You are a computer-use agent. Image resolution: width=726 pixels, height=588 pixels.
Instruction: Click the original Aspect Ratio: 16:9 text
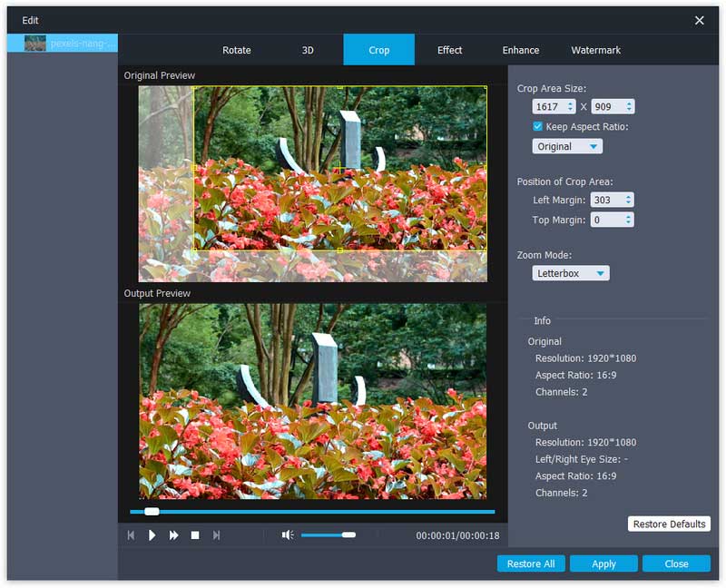pyautogui.click(x=575, y=375)
